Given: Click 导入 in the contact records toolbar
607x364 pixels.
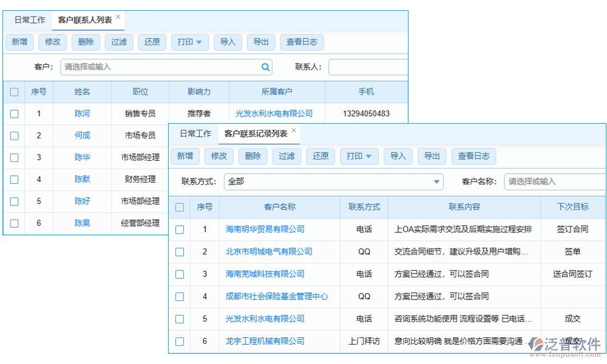Looking at the screenshot, I should click(398, 156).
